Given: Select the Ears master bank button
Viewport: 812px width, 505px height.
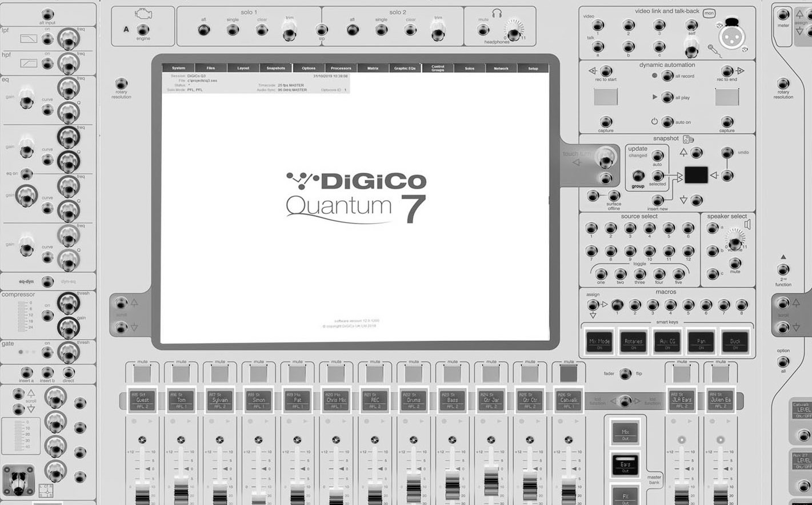Looking at the screenshot, I should point(625,465).
